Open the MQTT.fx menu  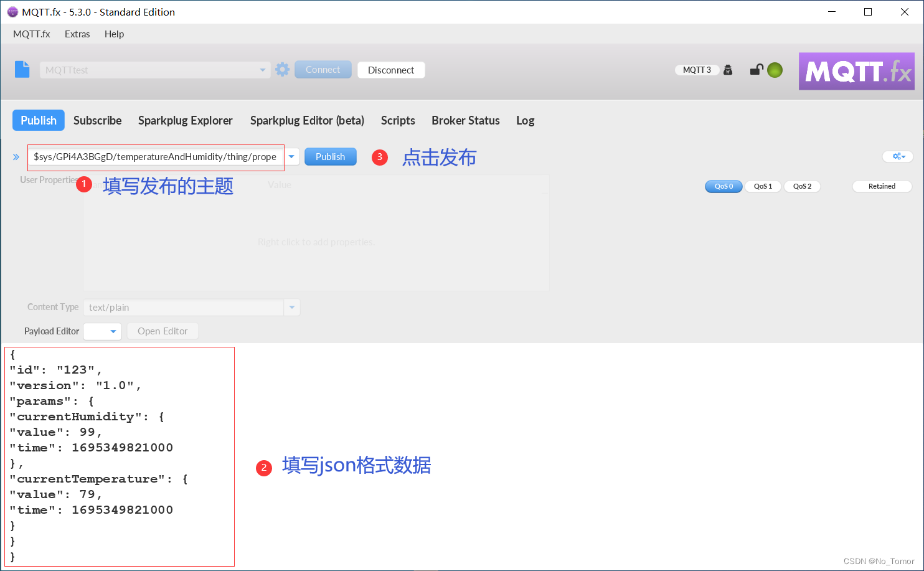pyautogui.click(x=32, y=34)
